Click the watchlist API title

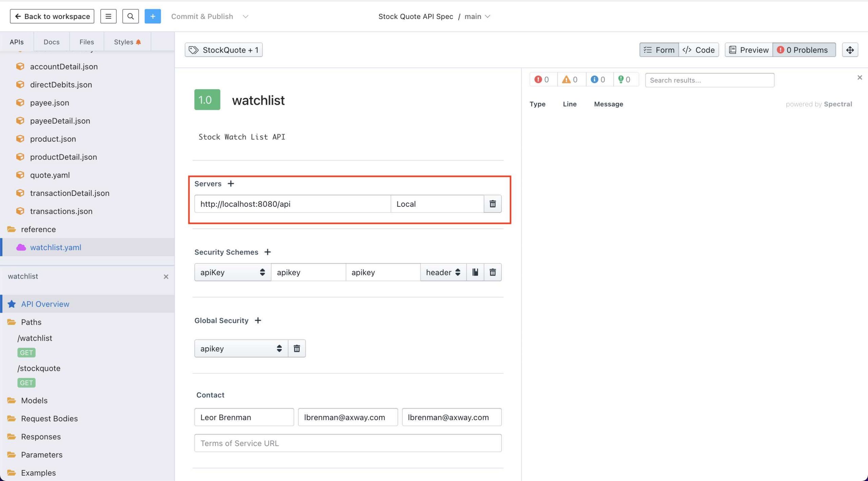click(x=258, y=100)
